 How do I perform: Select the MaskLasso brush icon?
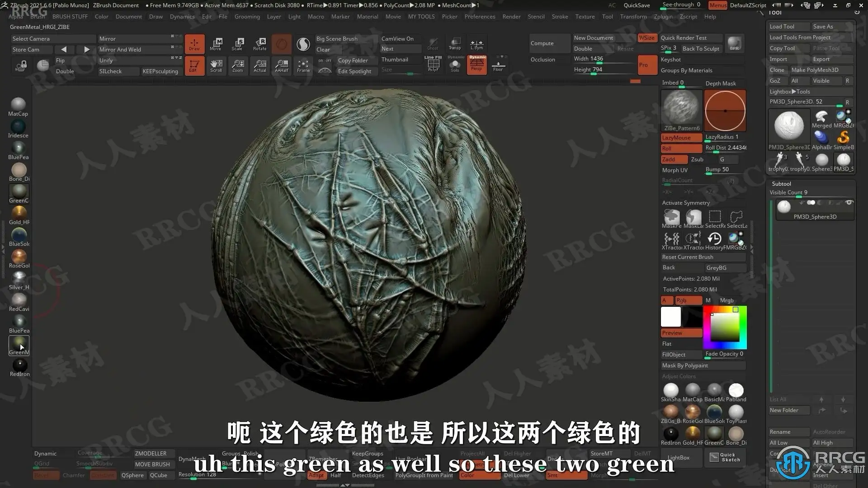[693, 218]
